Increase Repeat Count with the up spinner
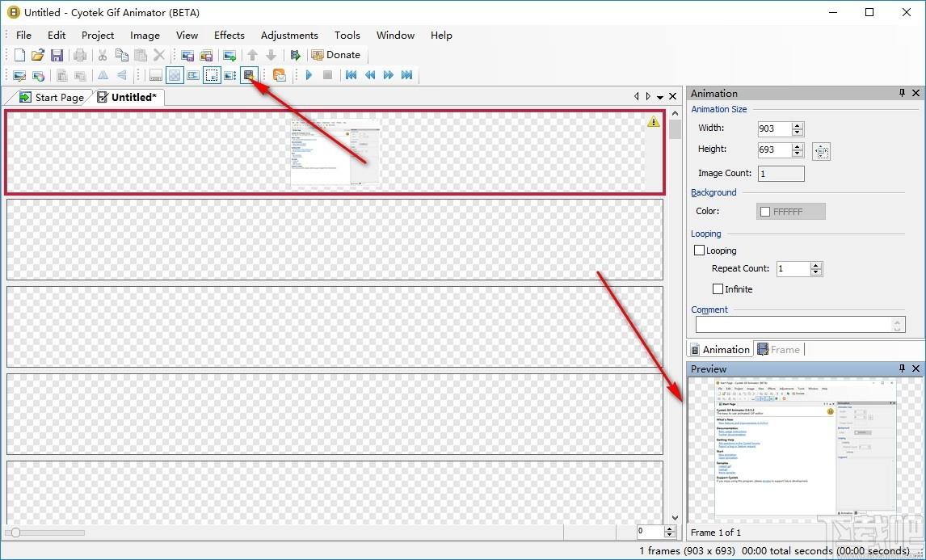The width and height of the screenshot is (926, 560). click(x=816, y=265)
